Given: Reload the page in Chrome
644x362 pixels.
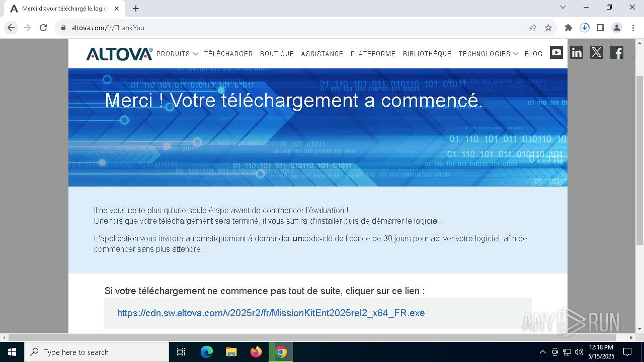Looking at the screenshot, I should click(x=43, y=28).
